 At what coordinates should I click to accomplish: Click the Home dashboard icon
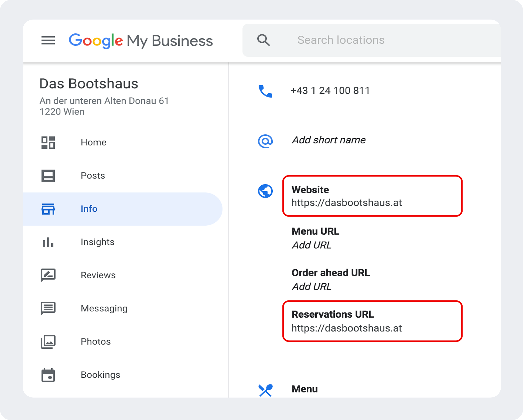tap(48, 142)
